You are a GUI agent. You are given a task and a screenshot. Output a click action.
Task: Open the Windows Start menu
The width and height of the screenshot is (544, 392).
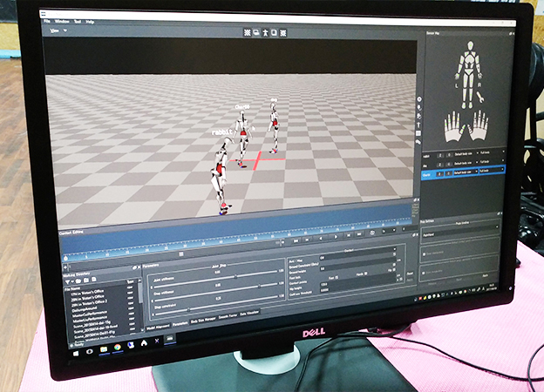tap(76, 354)
